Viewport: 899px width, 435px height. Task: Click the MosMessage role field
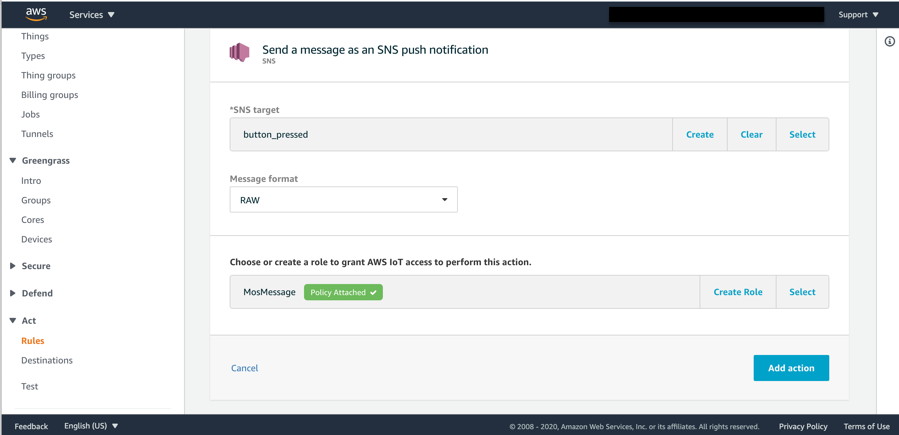point(464,292)
